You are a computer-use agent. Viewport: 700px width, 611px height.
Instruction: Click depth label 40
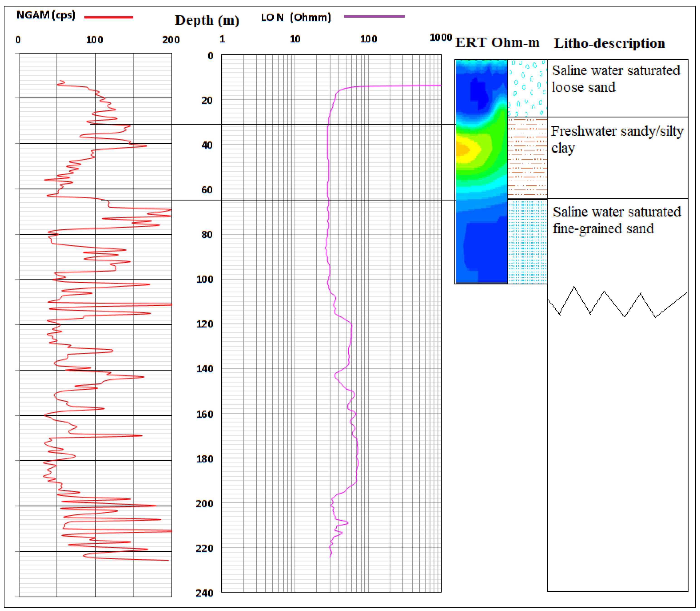tap(207, 145)
